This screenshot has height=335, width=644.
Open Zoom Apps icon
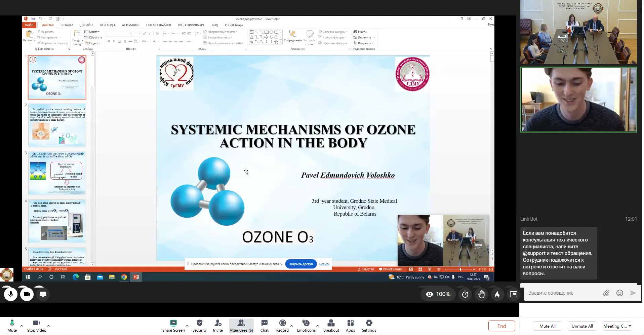click(350, 326)
